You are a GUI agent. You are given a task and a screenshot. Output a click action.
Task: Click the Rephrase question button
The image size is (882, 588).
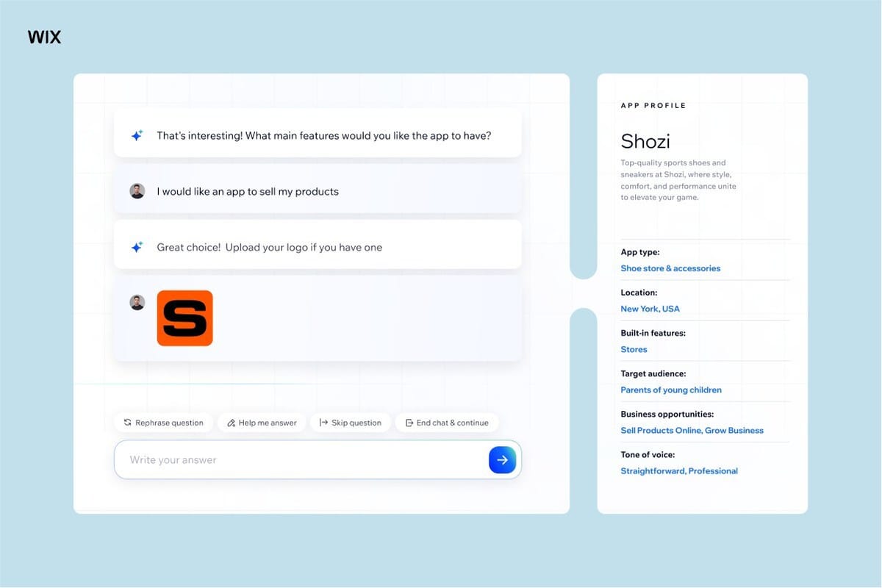(x=163, y=423)
